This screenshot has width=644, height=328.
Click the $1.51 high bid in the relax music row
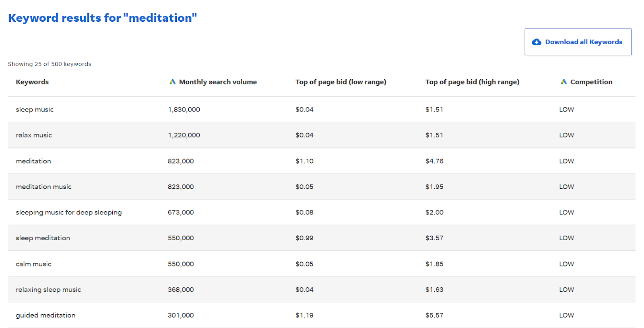click(x=434, y=135)
